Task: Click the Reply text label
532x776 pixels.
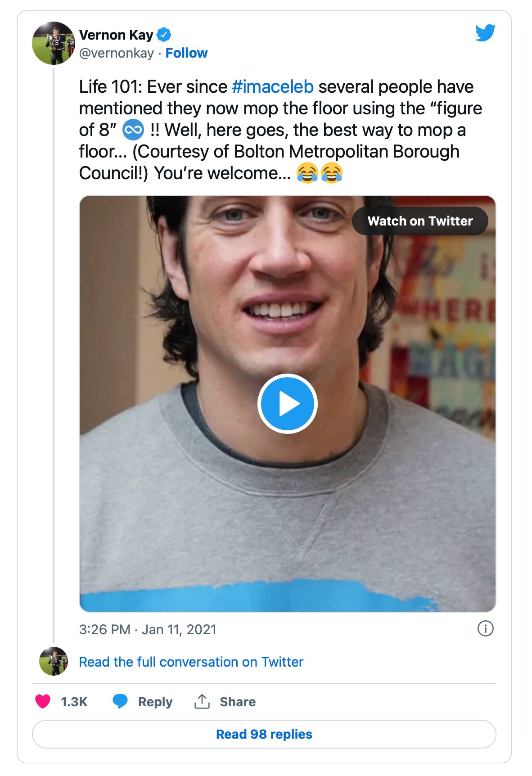Action: pos(155,702)
